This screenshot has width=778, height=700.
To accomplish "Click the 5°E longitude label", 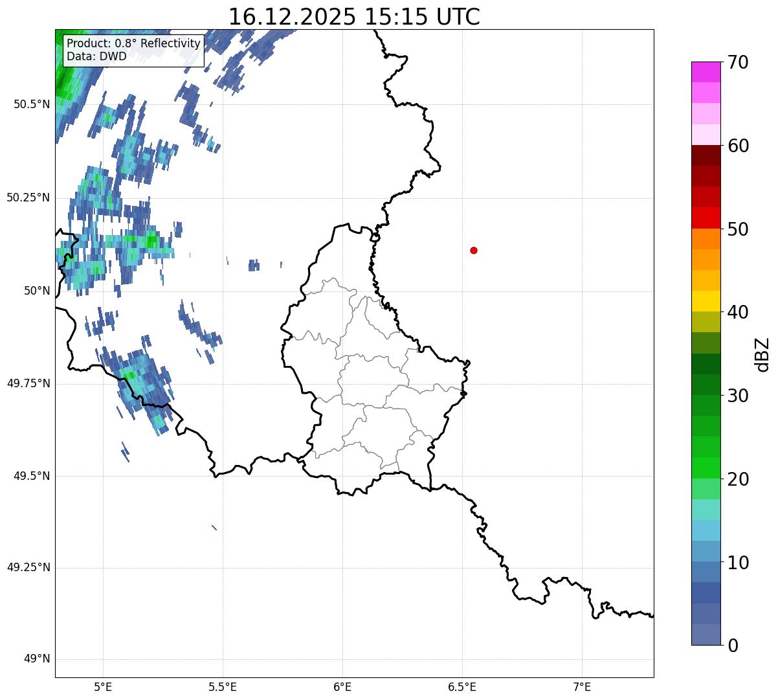I will [103, 687].
